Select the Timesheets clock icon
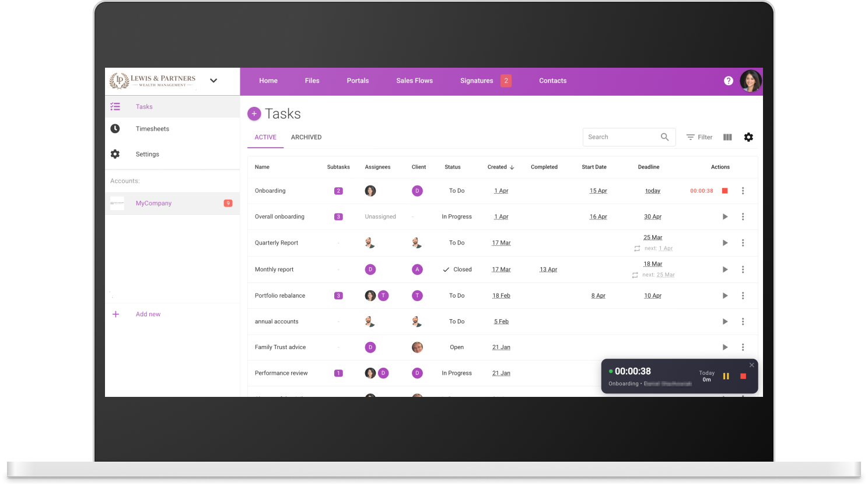The width and height of the screenshot is (868, 485). pyautogui.click(x=115, y=128)
